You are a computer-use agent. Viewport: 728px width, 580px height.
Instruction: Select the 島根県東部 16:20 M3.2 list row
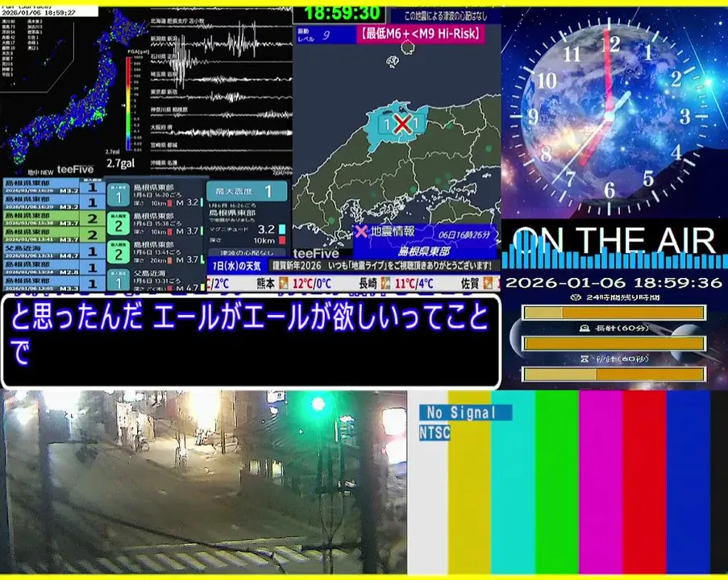(54, 203)
